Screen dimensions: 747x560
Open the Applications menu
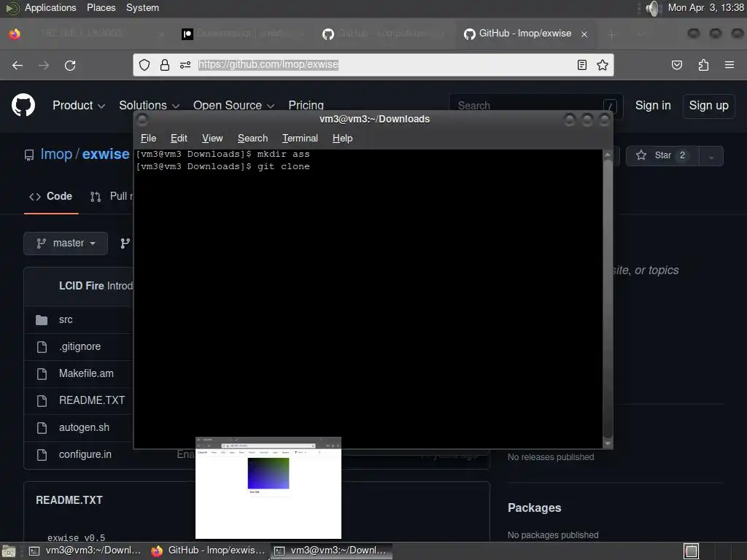[50, 8]
